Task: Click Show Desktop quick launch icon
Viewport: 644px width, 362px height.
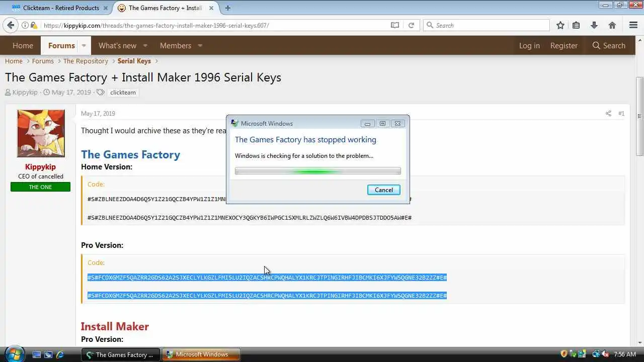Action: [x=36, y=354]
